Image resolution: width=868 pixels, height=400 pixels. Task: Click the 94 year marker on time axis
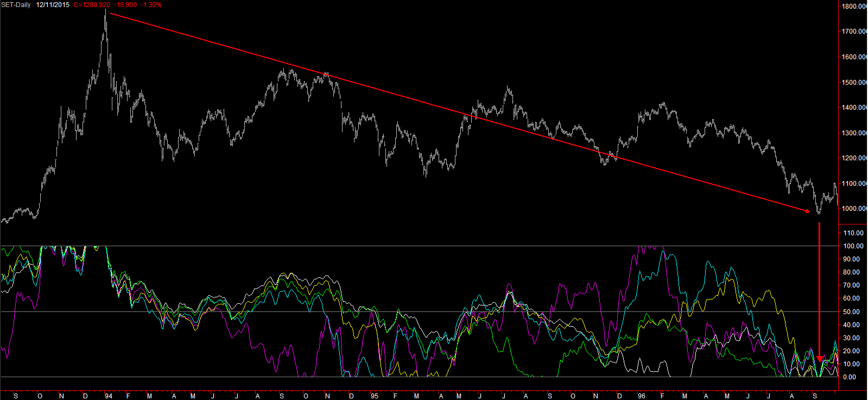click(109, 396)
